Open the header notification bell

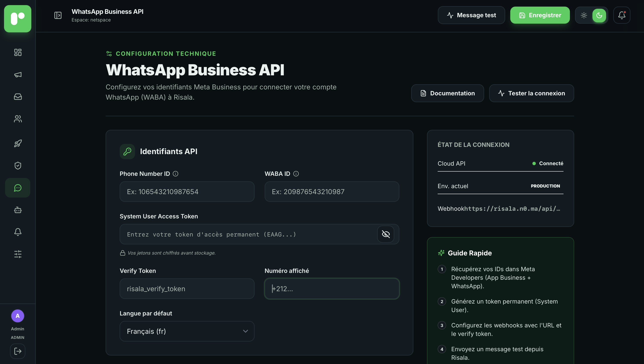[622, 15]
